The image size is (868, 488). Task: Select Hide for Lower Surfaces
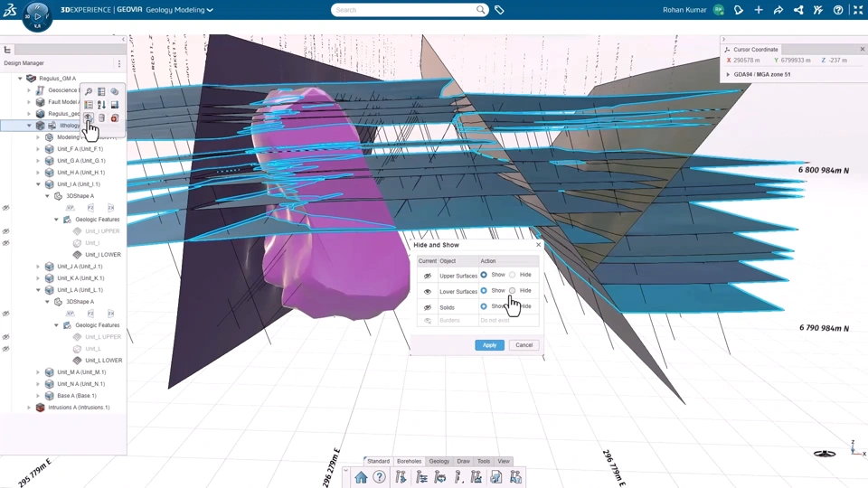512,290
